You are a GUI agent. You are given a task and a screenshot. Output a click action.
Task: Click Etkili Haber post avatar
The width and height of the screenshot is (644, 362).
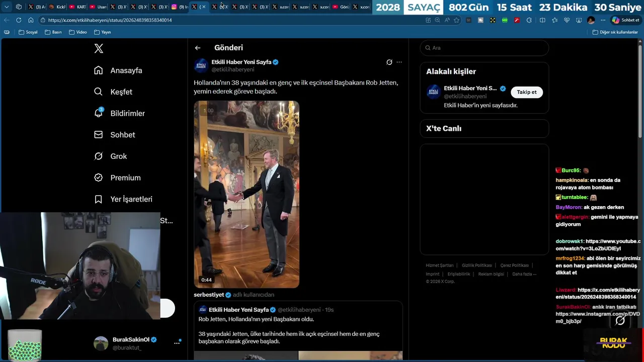pos(201,66)
